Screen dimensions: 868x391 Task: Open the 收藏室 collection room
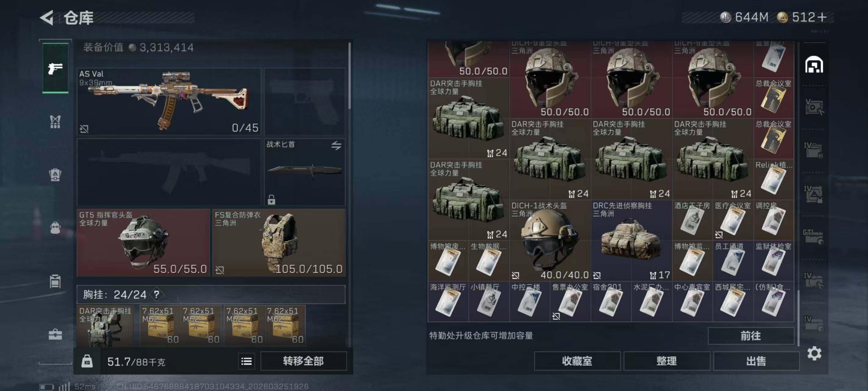tap(577, 361)
